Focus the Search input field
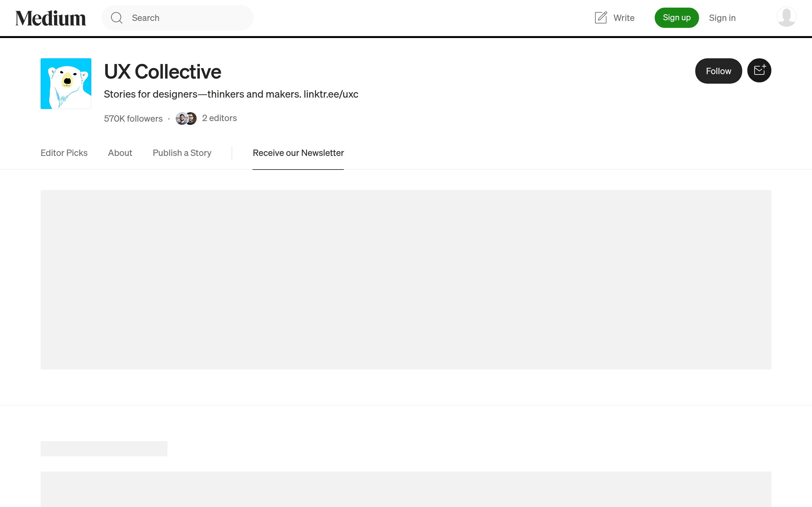 click(188, 18)
